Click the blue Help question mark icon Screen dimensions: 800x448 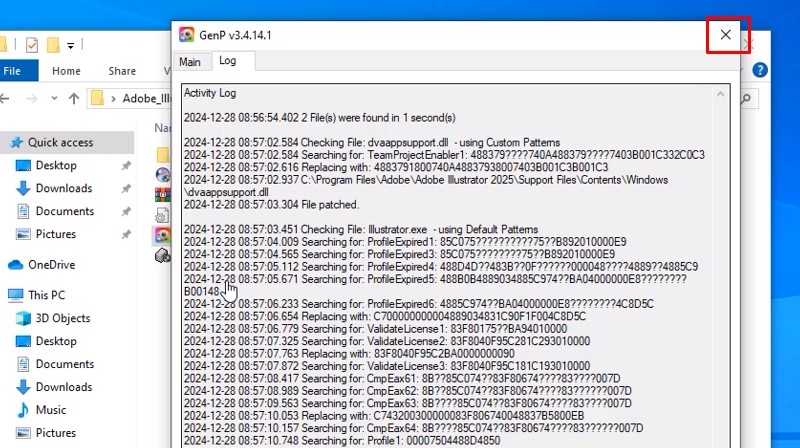coord(760,70)
